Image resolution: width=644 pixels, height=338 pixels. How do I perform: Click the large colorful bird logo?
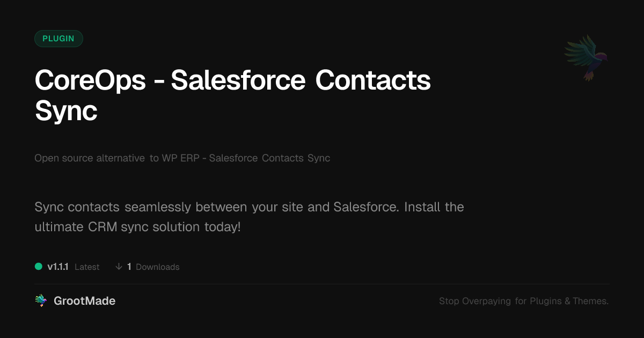click(x=587, y=56)
